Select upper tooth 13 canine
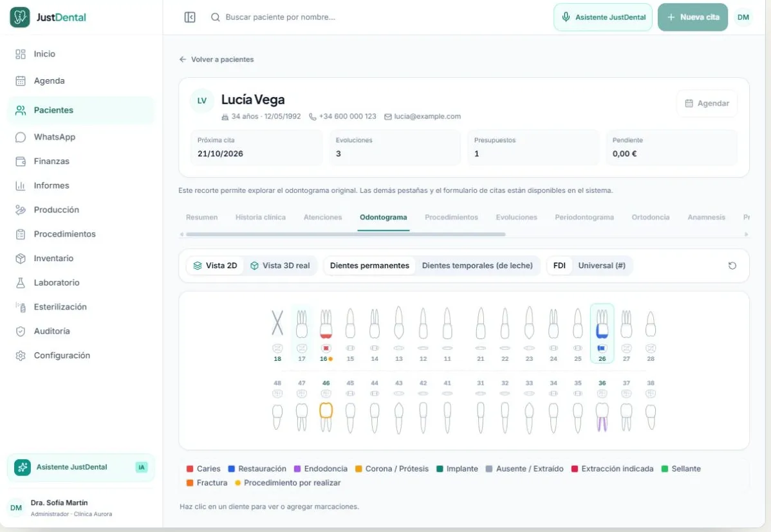Image resolution: width=771 pixels, height=532 pixels. pyautogui.click(x=399, y=334)
